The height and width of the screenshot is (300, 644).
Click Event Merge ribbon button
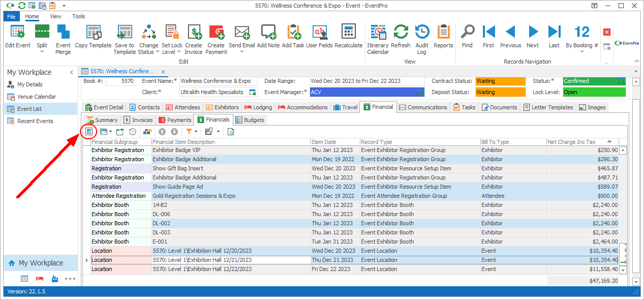64,40
